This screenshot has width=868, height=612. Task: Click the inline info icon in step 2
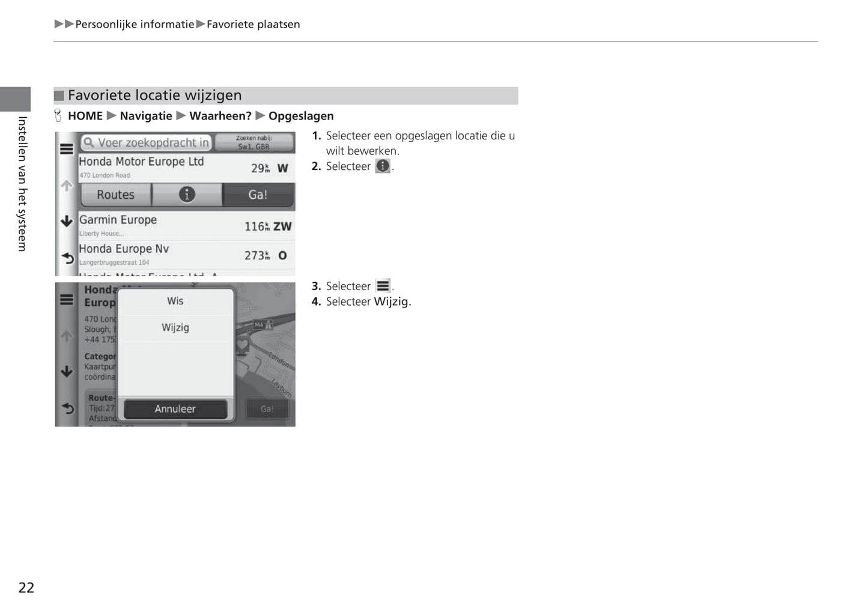point(383,166)
